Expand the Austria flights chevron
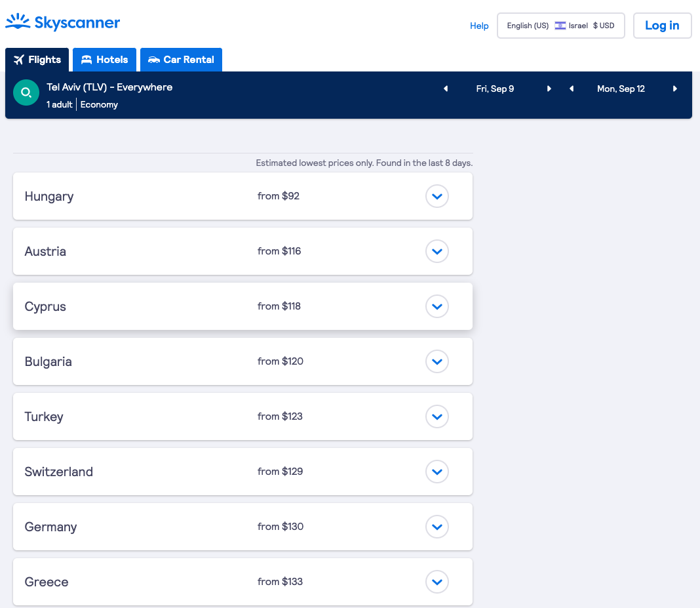700x608 pixels. tap(437, 251)
